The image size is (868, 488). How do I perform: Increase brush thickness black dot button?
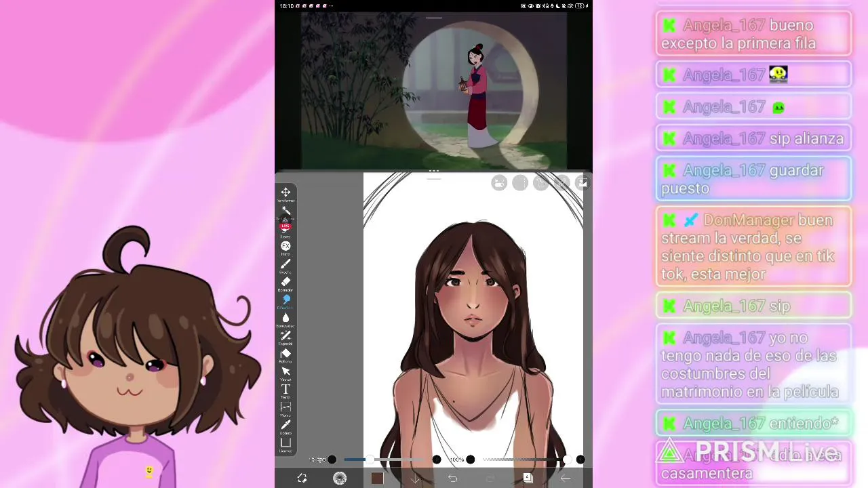[437, 460]
